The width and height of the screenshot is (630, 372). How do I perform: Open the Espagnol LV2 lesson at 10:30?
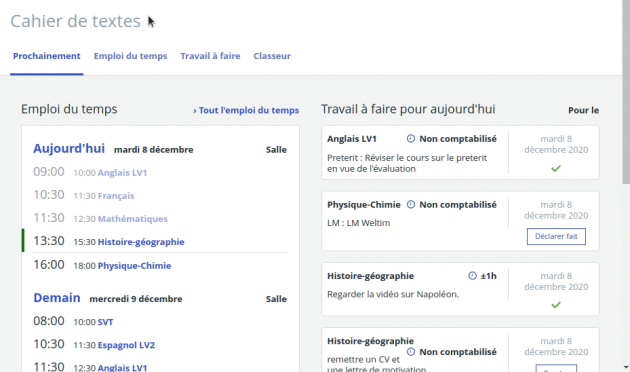click(127, 345)
